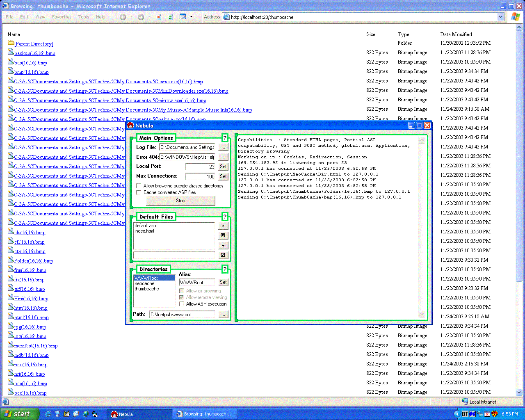Click the IE Refresh toolbar icon
The image size is (525, 420).
point(170,17)
